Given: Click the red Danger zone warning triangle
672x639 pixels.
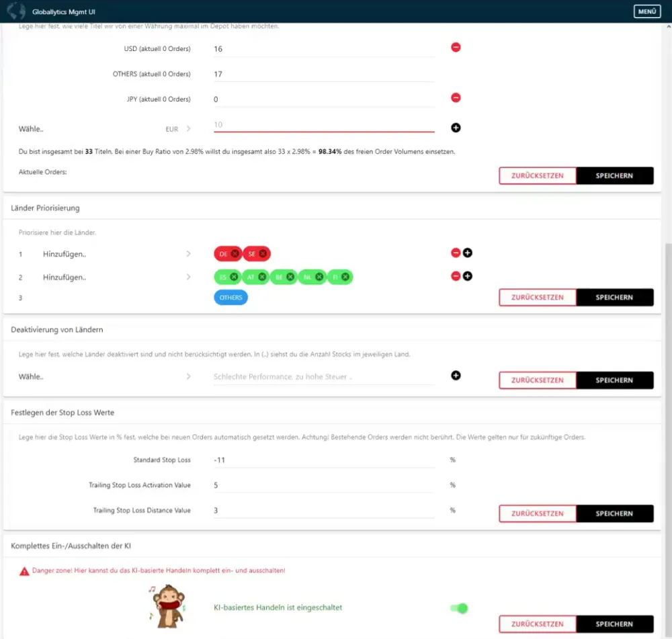Looking at the screenshot, I should pos(24,571).
